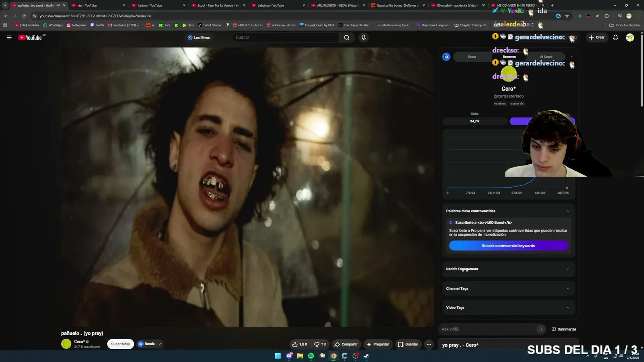Send the Ask vidIQ prompt arrow
This screenshot has width=644, height=362.
[541, 329]
